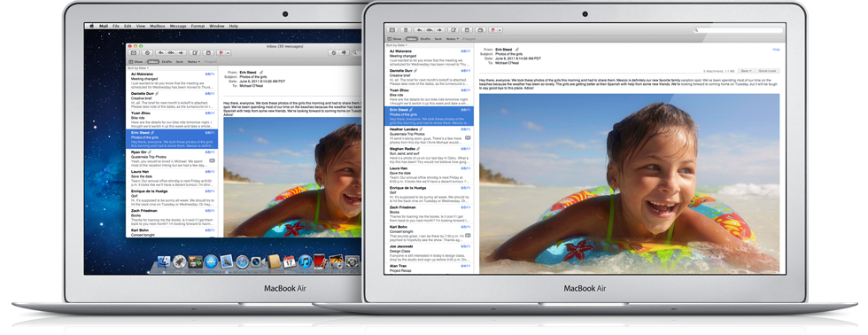Click the Forward arrow in fullscreen Mail toolbar
This screenshot has width=868, height=335.
coord(439,30)
